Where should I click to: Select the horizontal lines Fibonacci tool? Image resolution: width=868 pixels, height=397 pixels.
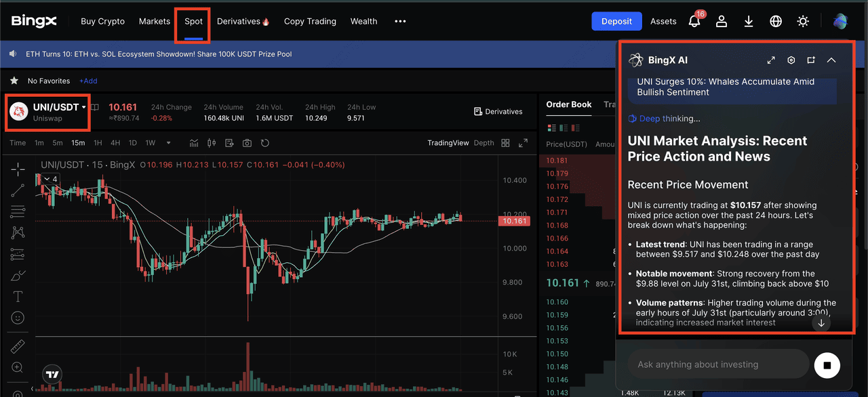[18, 211]
